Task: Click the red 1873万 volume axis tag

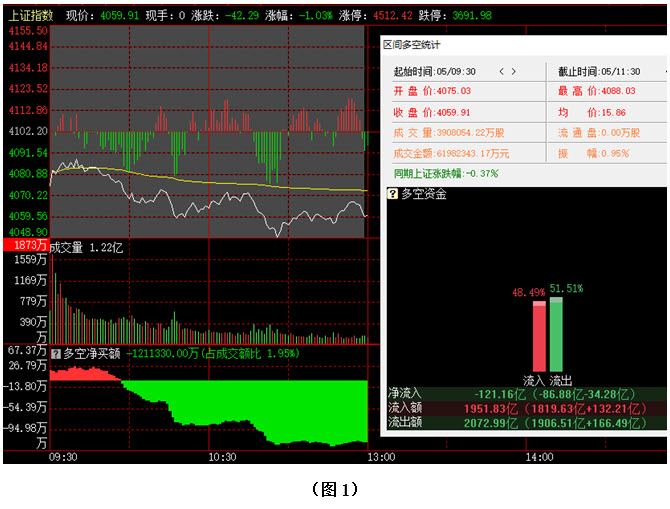Action: [x=25, y=246]
